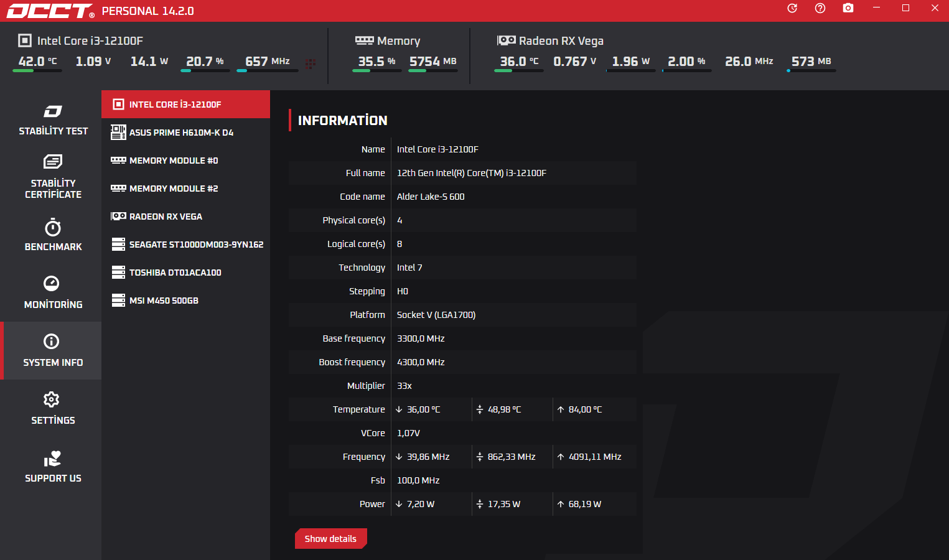This screenshot has width=949, height=560.
Task: Click the Radeon RX Vega GPU list icon
Action: point(118,216)
